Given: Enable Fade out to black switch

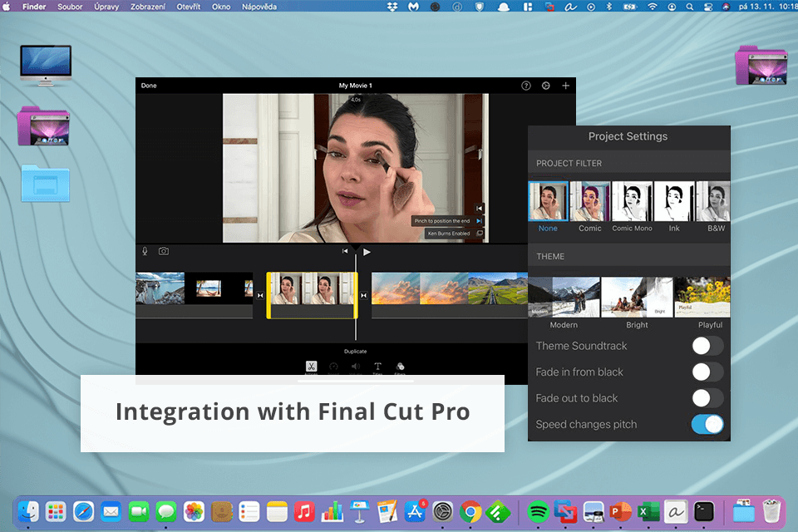Looking at the screenshot, I should pyautogui.click(x=707, y=398).
